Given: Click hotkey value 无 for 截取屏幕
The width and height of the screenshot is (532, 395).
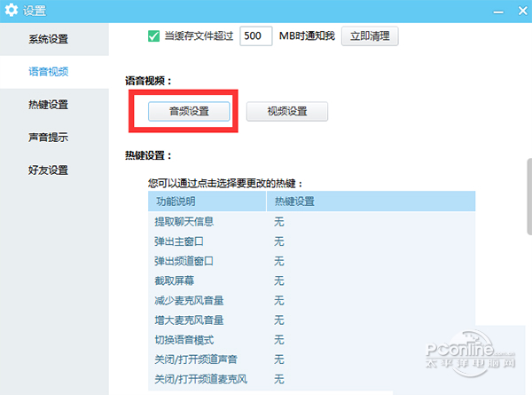Looking at the screenshot, I should [x=279, y=280].
